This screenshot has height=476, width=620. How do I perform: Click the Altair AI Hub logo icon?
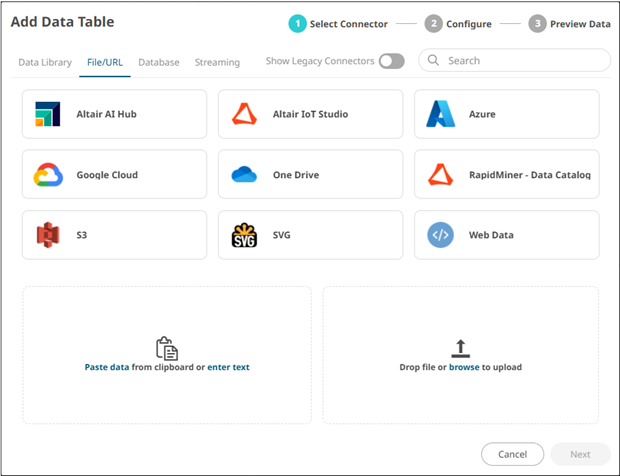47,114
